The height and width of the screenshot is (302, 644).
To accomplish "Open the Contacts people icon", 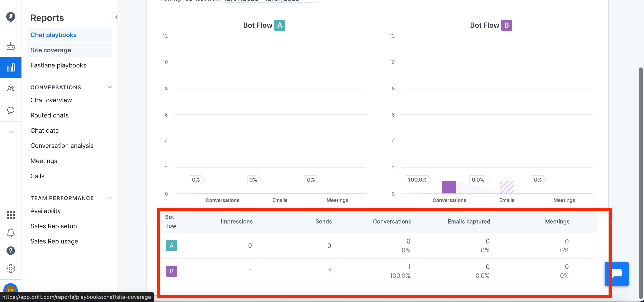I will (x=11, y=89).
